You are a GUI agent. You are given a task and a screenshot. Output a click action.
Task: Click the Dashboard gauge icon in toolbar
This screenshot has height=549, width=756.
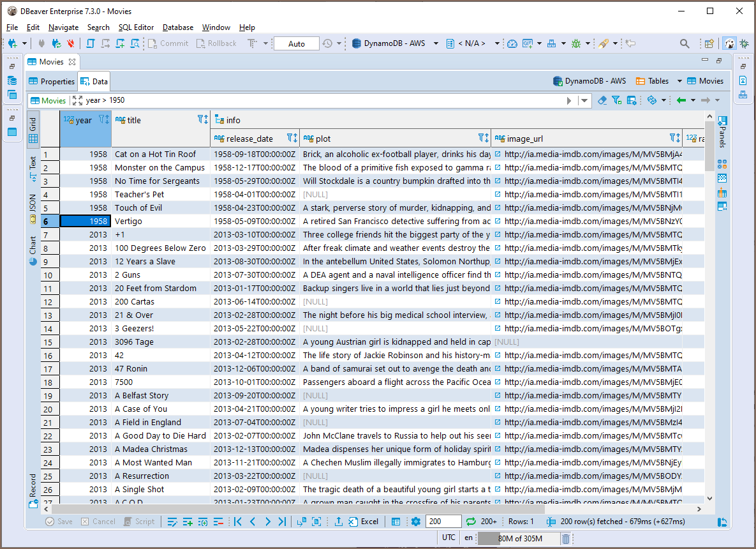pos(512,43)
